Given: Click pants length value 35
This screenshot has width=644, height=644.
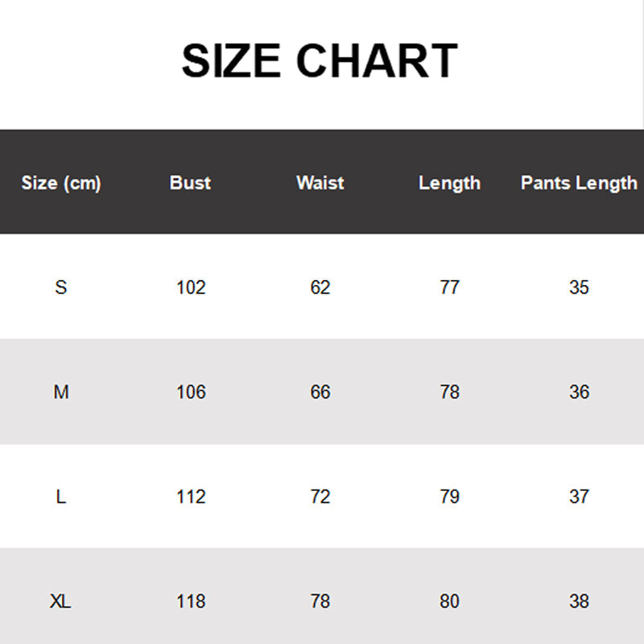Looking at the screenshot, I should tap(579, 287).
